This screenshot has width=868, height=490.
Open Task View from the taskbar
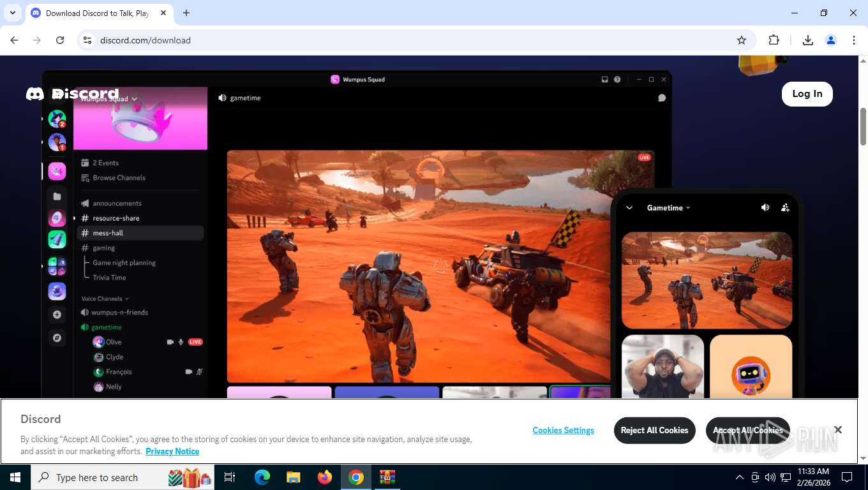click(230, 477)
